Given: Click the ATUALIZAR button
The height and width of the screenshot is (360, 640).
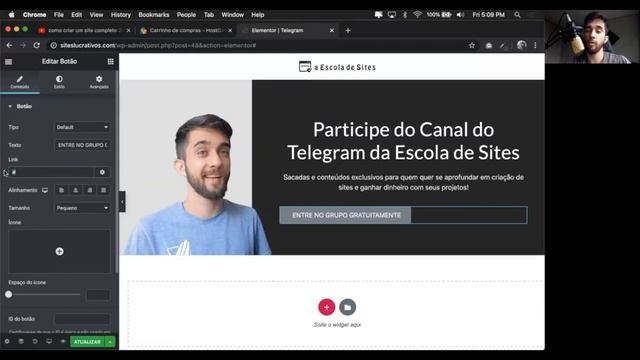Looking at the screenshot, I should pos(87,342).
